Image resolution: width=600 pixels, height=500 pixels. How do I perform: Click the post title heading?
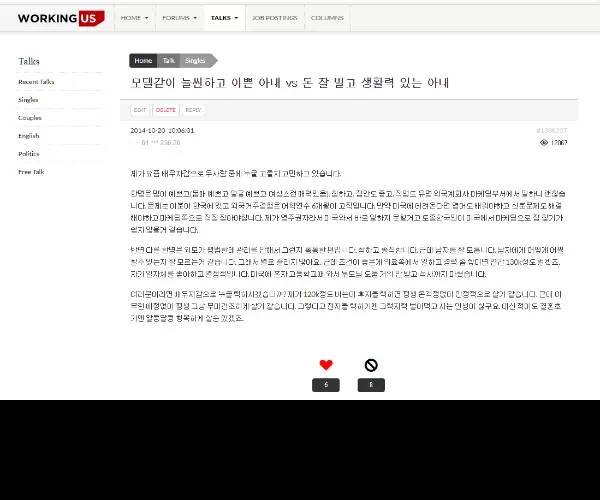click(x=290, y=83)
